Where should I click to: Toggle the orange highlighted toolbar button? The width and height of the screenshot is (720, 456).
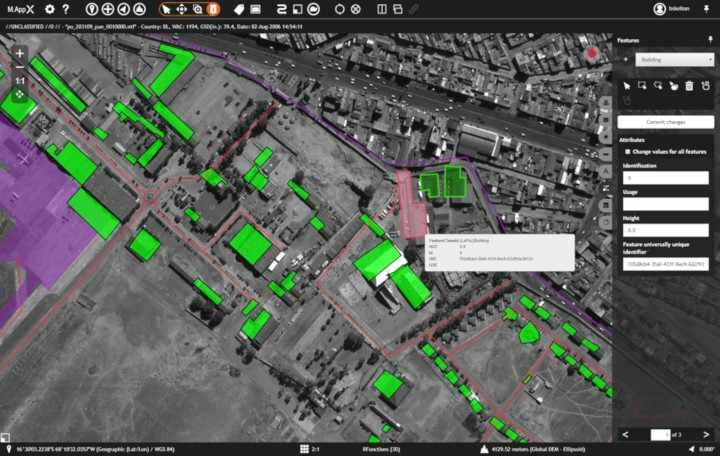tap(212, 9)
